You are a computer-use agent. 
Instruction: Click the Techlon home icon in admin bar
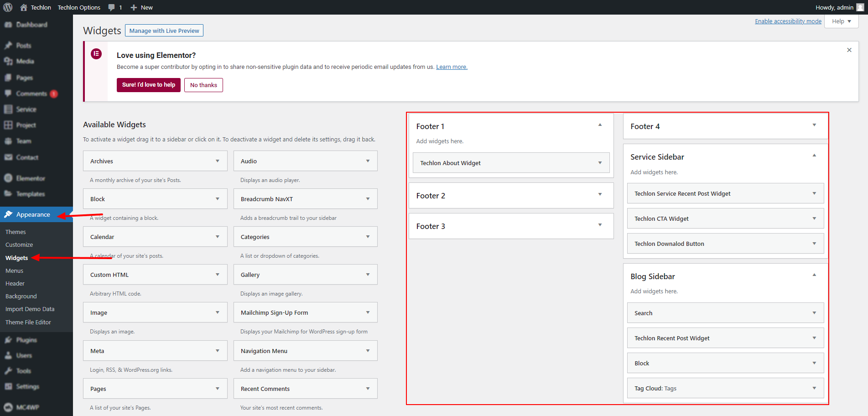24,7
